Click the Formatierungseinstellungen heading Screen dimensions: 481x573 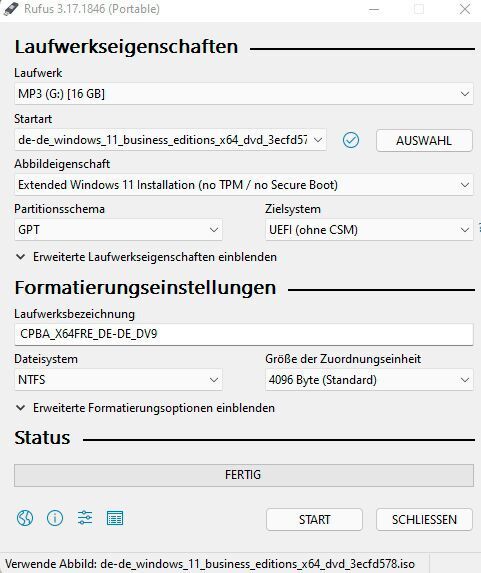145,288
